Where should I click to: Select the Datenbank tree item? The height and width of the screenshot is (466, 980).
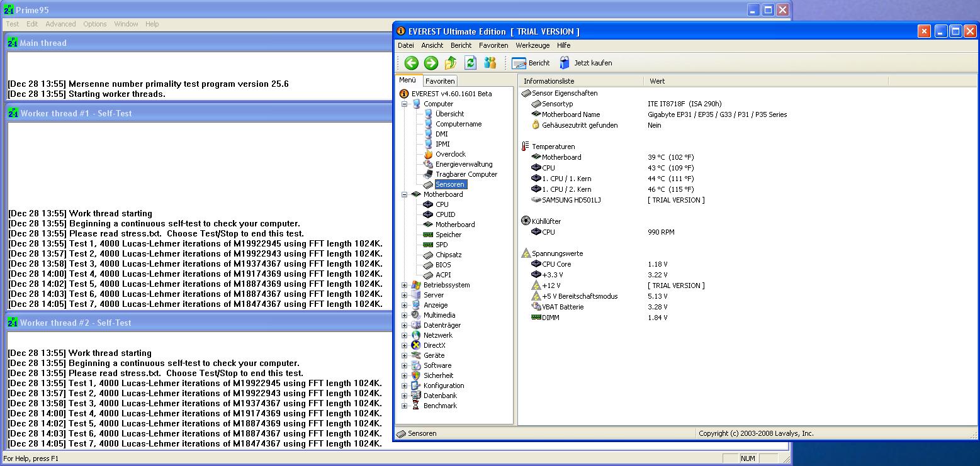click(440, 396)
